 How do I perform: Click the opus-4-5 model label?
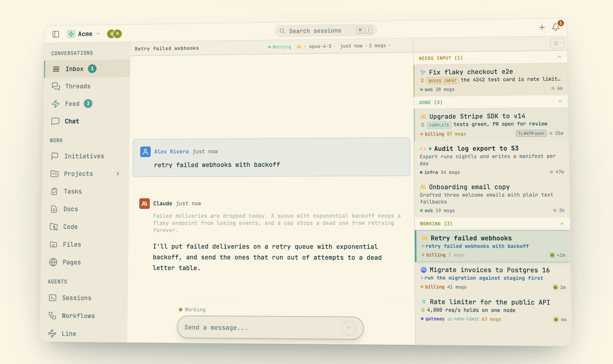pyautogui.click(x=320, y=46)
